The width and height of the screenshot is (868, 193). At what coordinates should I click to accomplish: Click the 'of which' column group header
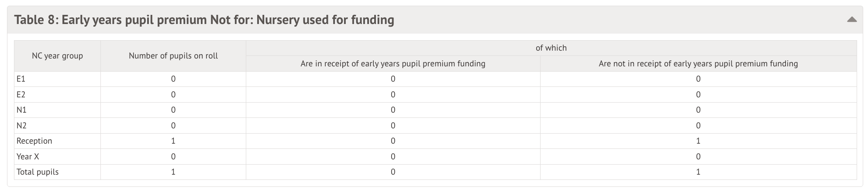[x=551, y=48]
